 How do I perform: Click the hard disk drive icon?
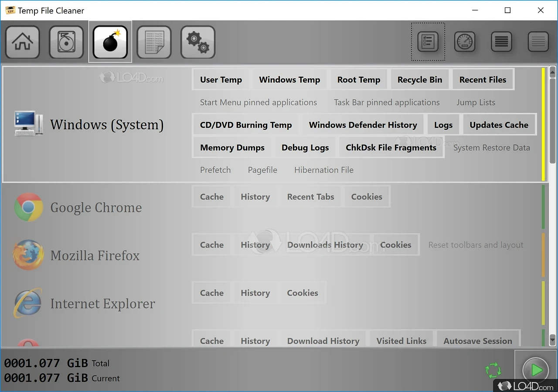point(66,42)
